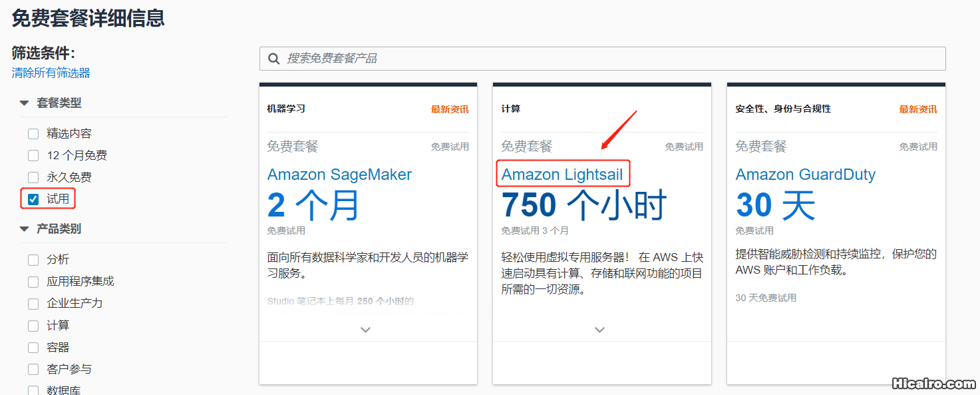Expand the Amazon Lightsail card details chevron
This screenshot has height=395, width=980.
point(599,330)
